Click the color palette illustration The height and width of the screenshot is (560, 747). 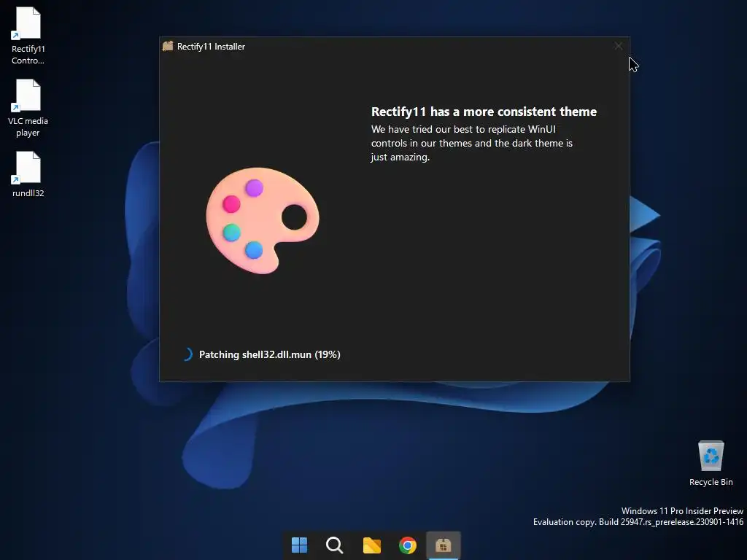(262, 220)
